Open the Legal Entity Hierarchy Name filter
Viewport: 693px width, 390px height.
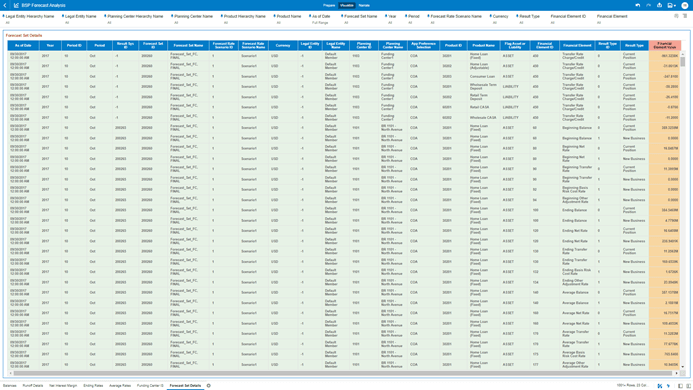click(29, 19)
